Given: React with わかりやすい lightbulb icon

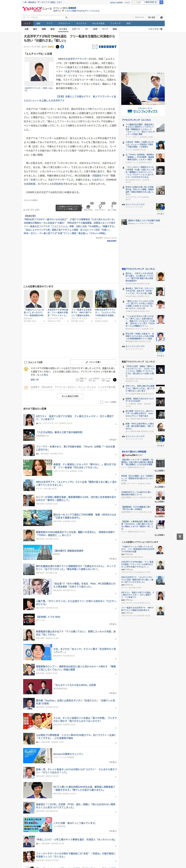Looking at the screenshot, I should click(x=100, y=207).
